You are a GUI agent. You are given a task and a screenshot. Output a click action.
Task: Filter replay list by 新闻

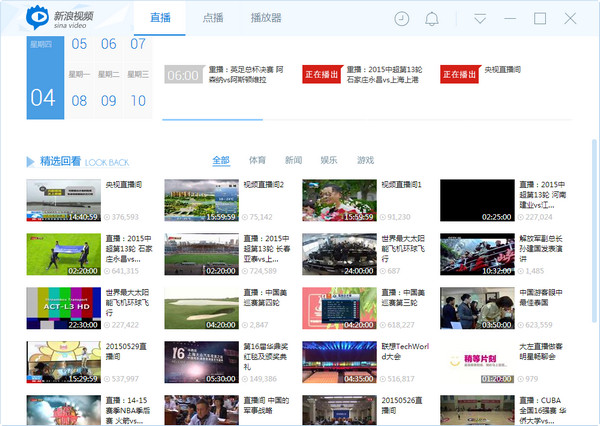pyautogui.click(x=293, y=160)
